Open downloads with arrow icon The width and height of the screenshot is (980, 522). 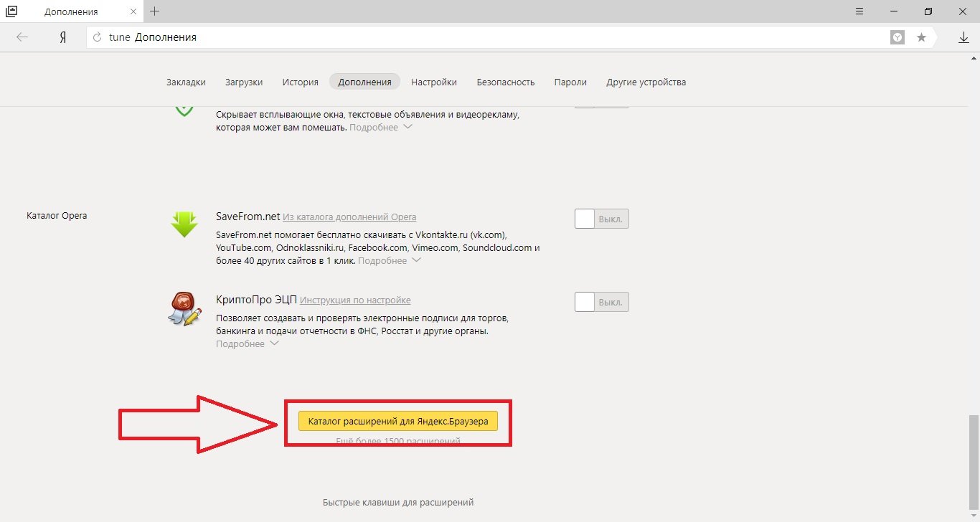(963, 37)
